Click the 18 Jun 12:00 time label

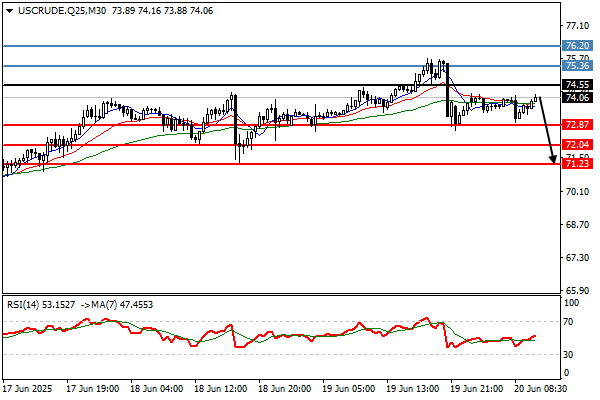[x=220, y=389]
